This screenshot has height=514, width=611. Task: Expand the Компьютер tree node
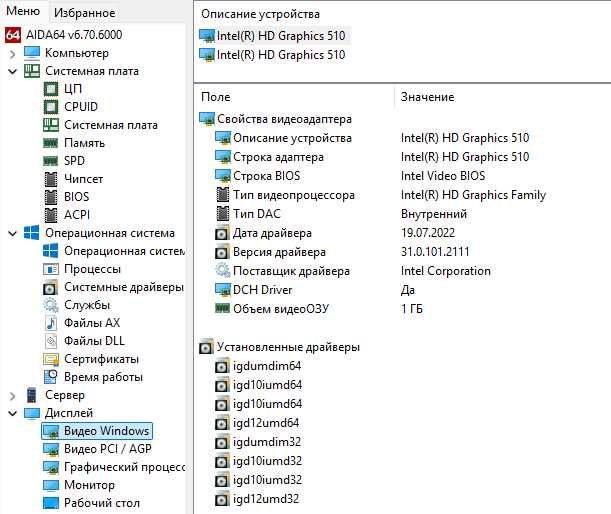[x=12, y=53]
